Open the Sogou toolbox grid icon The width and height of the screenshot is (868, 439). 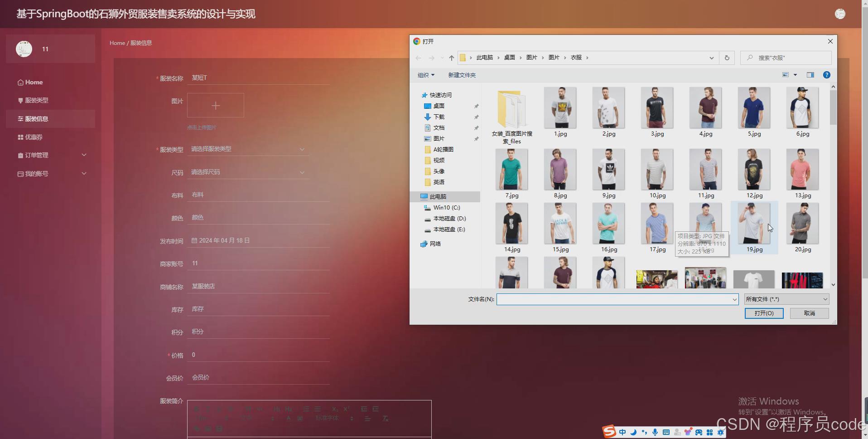click(x=709, y=432)
